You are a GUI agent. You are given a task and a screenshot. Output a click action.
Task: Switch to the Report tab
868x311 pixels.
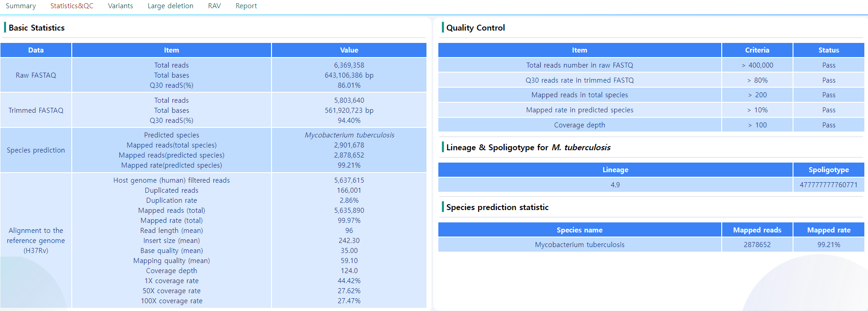(246, 6)
